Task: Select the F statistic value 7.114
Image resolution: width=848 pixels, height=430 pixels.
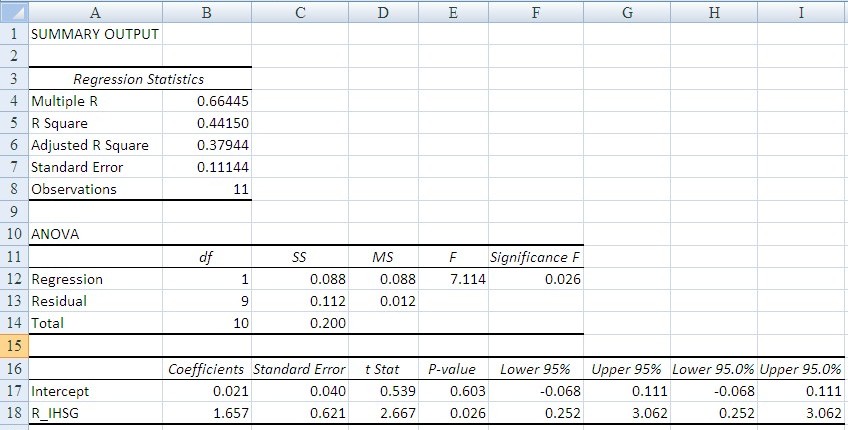Action: coord(455,279)
